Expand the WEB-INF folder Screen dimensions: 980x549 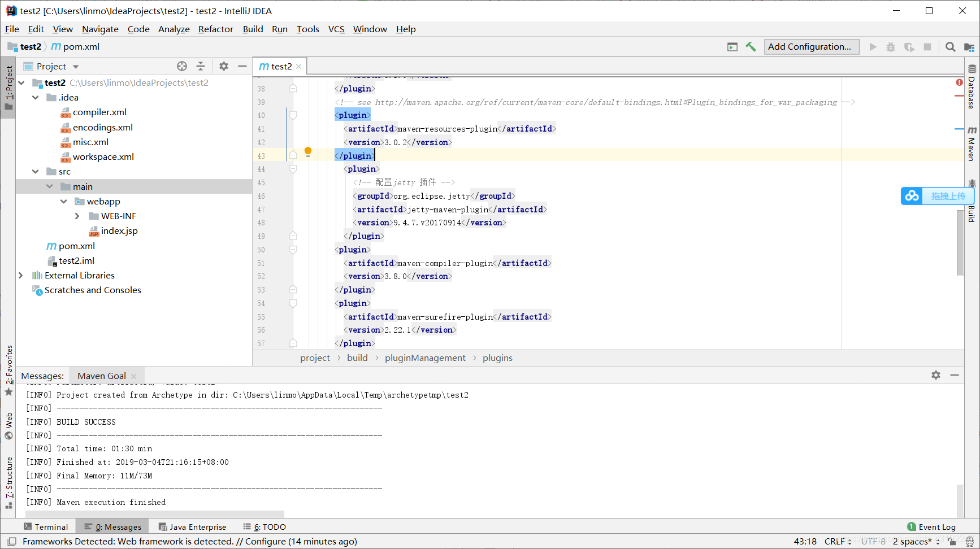[x=77, y=216]
